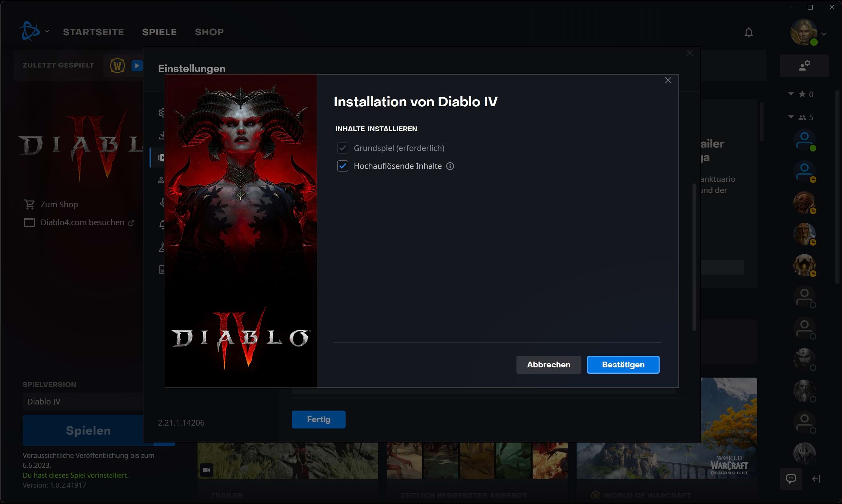Click the Diablo IV logo on game page
The width and height of the screenshot is (842, 504).
pyautogui.click(x=81, y=145)
